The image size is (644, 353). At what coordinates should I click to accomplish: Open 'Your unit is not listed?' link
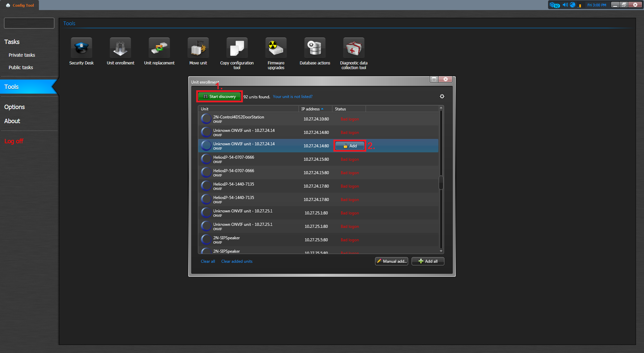[x=292, y=97]
